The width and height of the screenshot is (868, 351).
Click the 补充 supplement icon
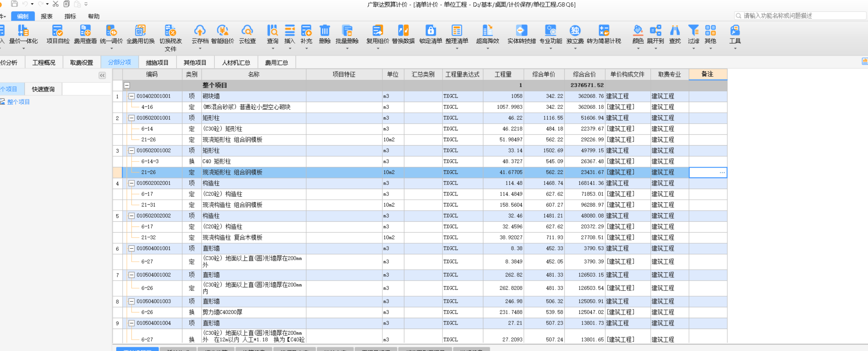(306, 31)
